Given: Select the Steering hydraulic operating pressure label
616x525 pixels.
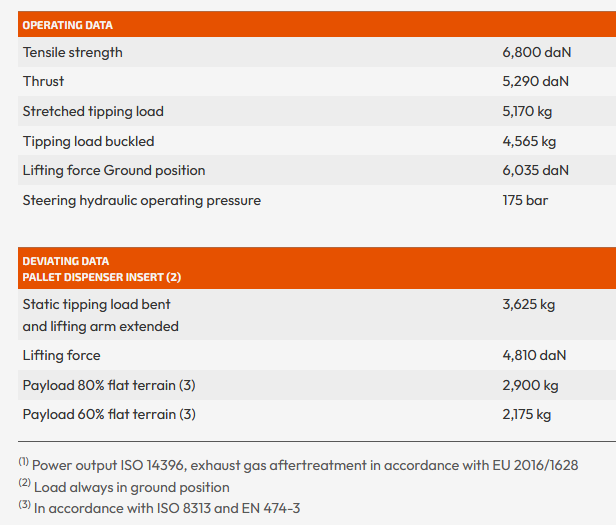Looking at the screenshot, I should (x=142, y=200).
